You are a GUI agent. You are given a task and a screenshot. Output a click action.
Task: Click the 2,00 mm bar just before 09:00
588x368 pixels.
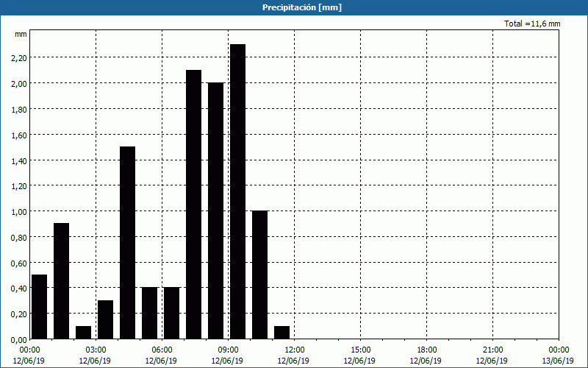point(215,210)
